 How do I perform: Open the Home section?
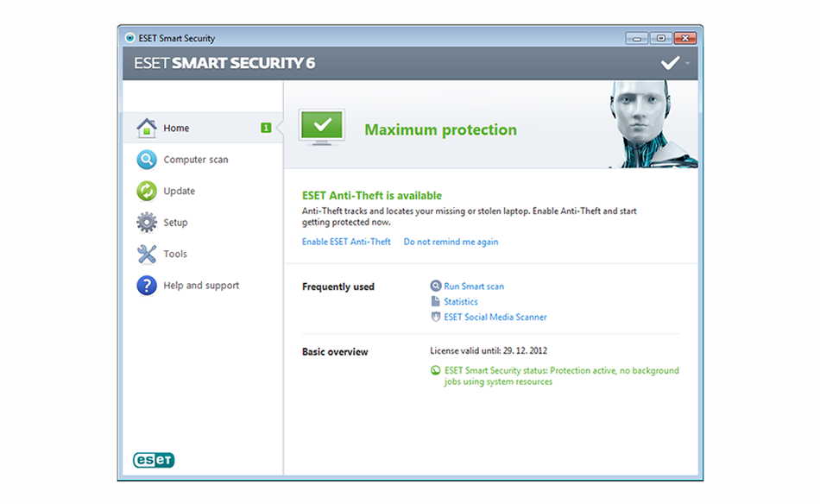pos(203,128)
